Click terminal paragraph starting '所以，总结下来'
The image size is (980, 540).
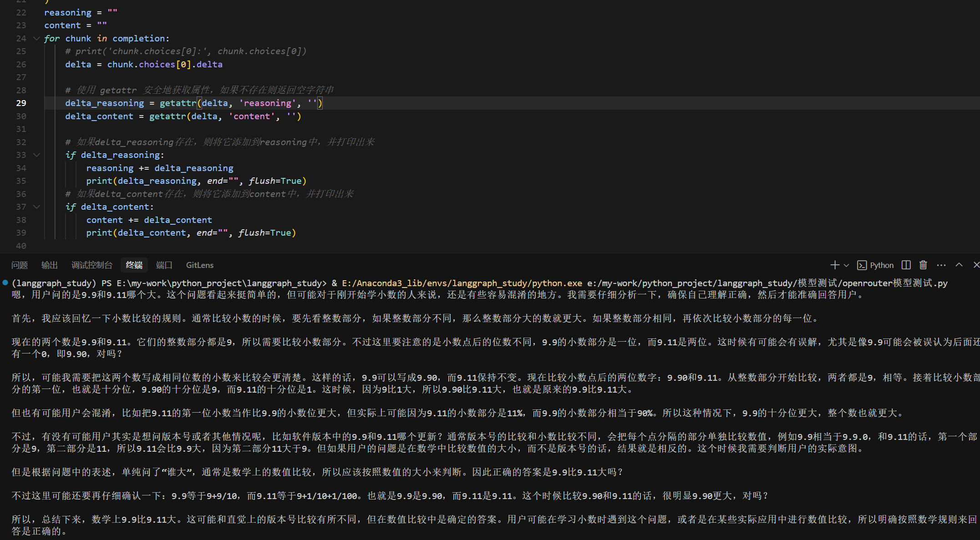coord(495,525)
